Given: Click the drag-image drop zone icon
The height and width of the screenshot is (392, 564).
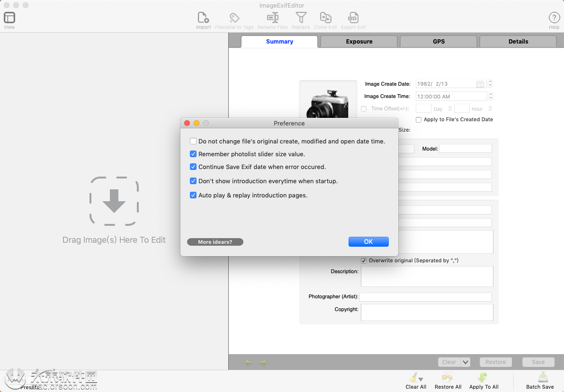Looking at the screenshot, I should (114, 201).
